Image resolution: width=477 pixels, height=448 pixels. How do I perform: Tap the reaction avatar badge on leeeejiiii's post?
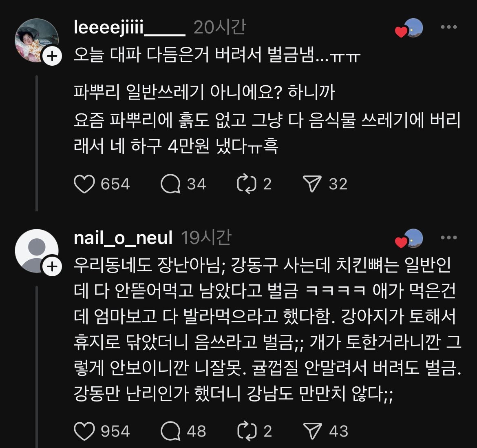coord(409,29)
